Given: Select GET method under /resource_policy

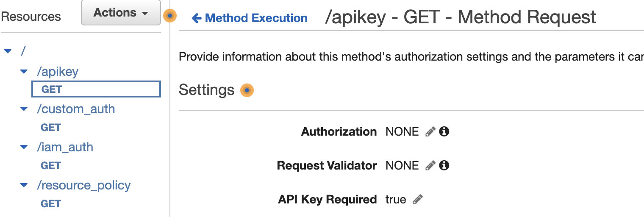Looking at the screenshot, I should 51,204.
